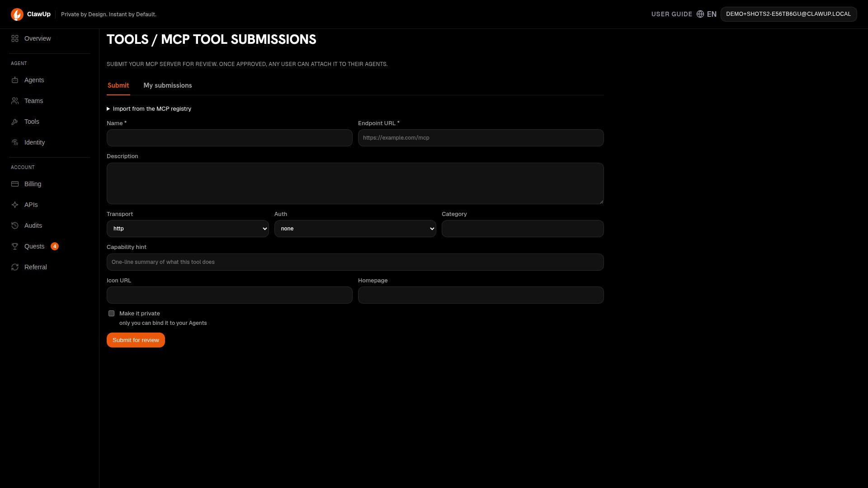Focus the Icon URL input field
This screenshot has width=868, height=488.
[230, 295]
